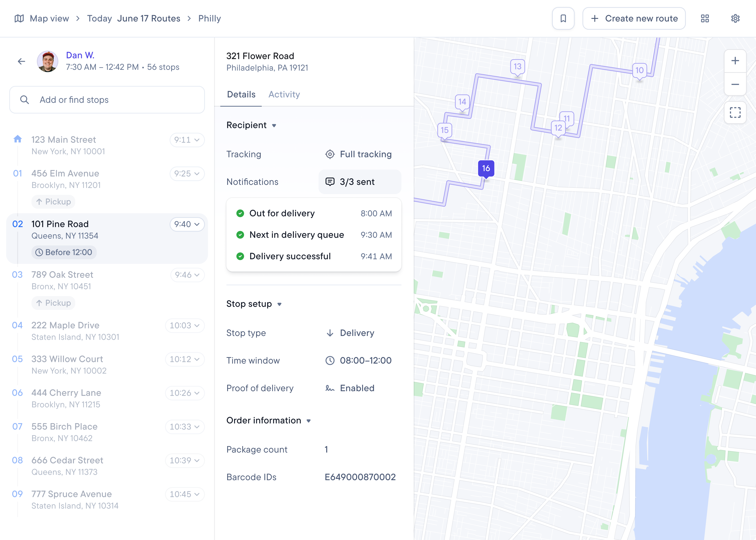Zoom out on the map

point(735,84)
